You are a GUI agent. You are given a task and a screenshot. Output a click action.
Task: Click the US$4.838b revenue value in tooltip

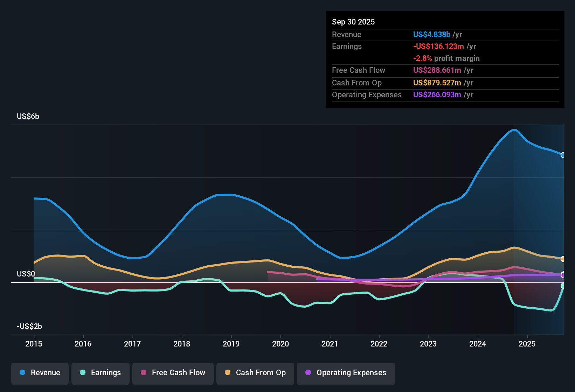[x=431, y=34]
